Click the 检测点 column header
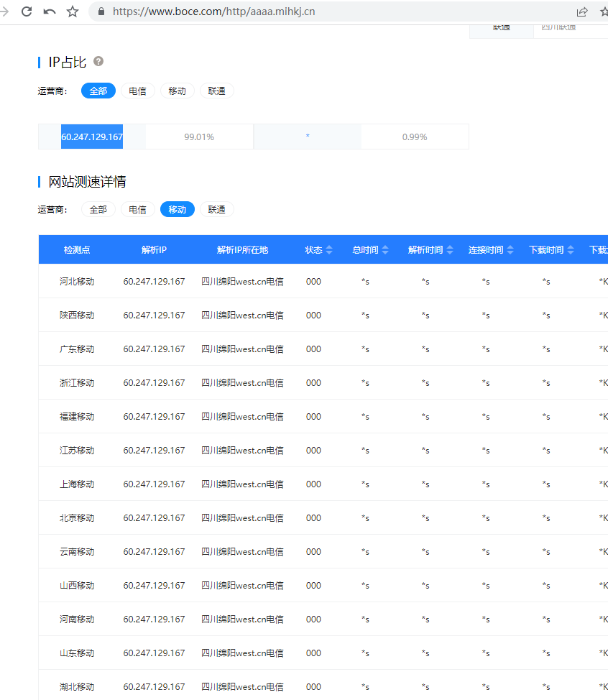This screenshot has width=608, height=700. click(x=77, y=250)
